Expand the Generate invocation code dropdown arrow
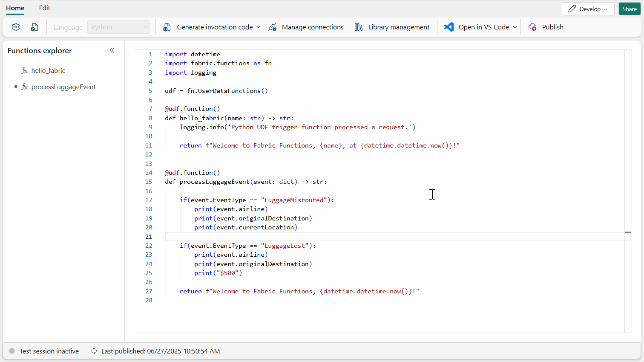 pos(258,27)
